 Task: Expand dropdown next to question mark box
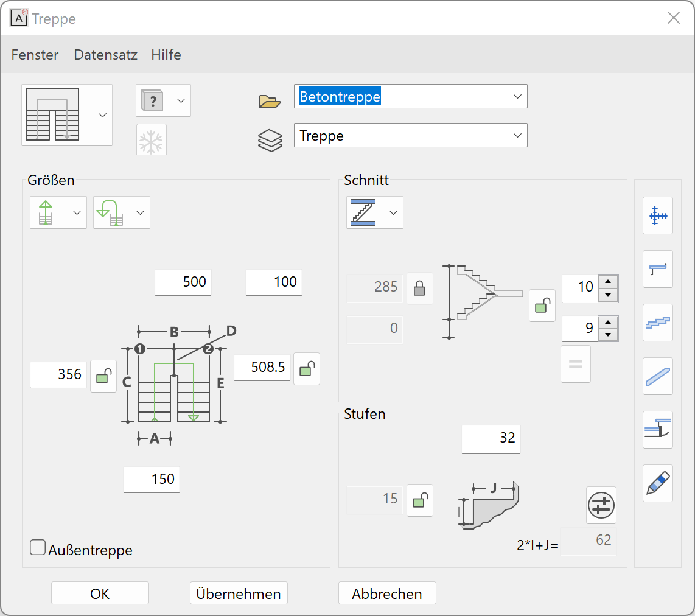[181, 100]
